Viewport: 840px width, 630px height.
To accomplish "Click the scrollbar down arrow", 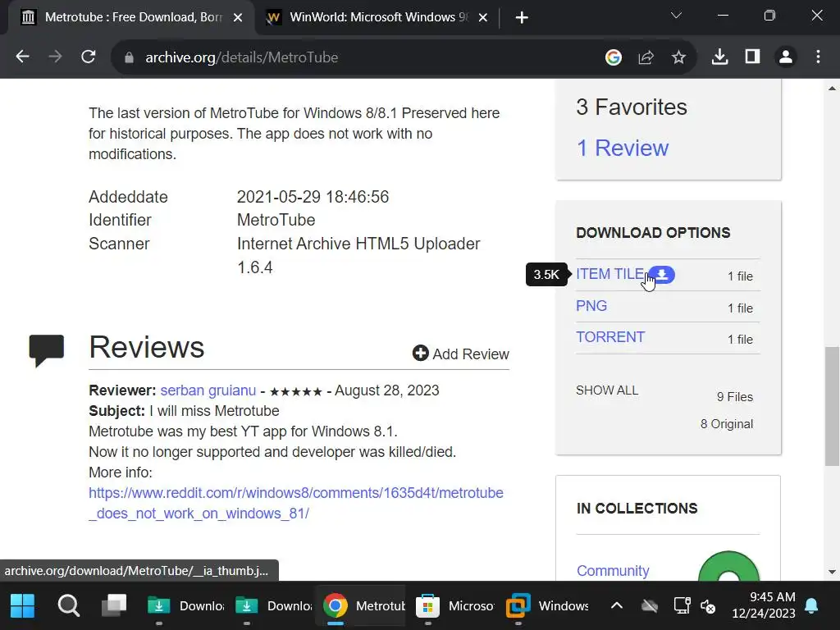I will [832, 572].
